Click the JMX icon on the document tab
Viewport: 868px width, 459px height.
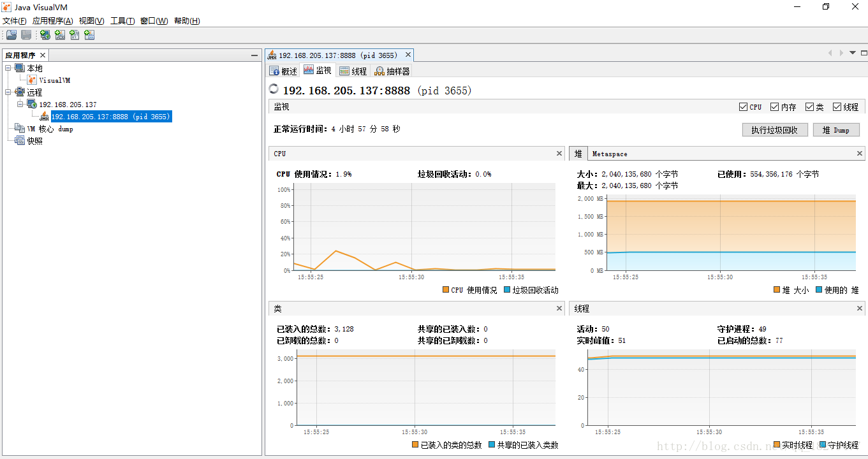coord(272,55)
